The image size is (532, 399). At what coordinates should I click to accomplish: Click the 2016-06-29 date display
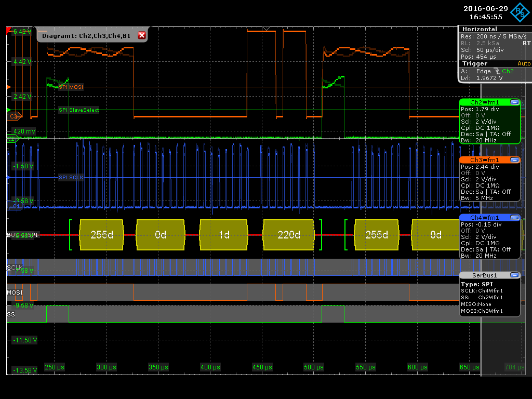coord(486,9)
